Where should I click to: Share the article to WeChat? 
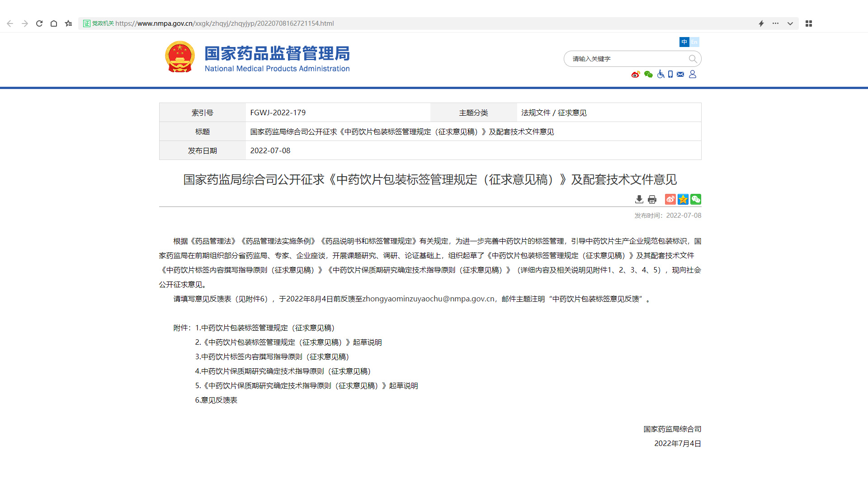coord(696,199)
